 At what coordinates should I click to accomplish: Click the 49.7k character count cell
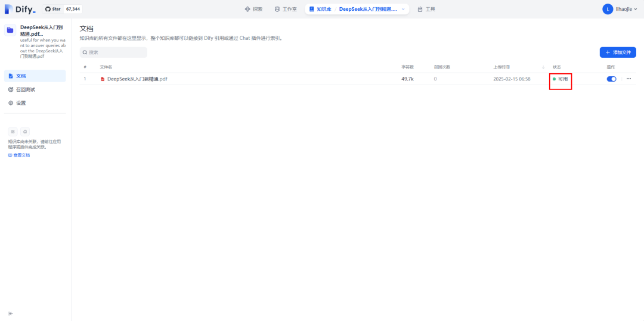click(x=407, y=79)
